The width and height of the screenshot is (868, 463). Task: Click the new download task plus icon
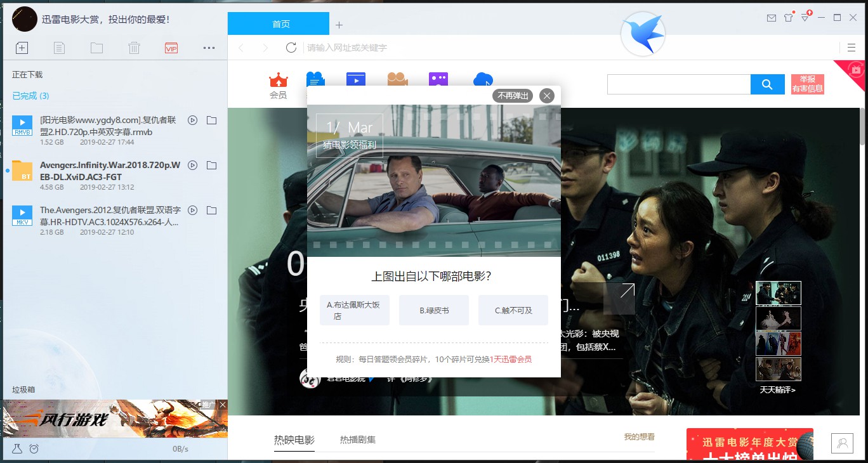coord(22,48)
